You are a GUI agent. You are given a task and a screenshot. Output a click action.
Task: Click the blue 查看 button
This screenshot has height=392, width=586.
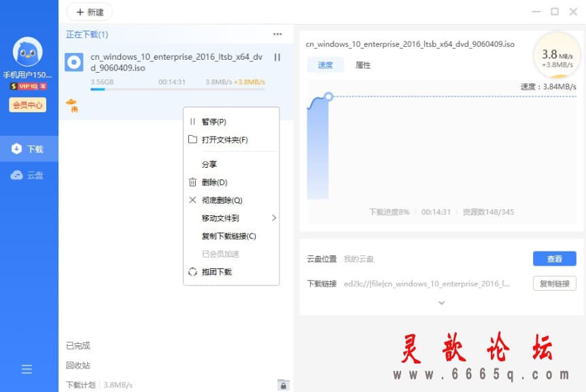coord(554,259)
